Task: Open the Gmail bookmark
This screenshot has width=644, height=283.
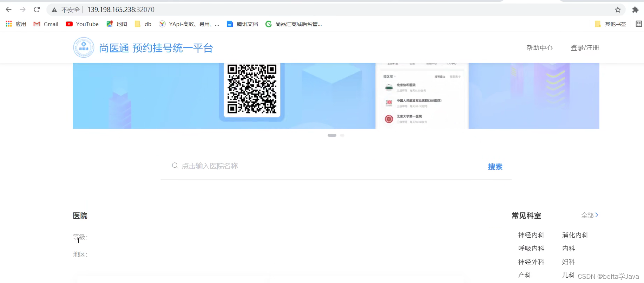Action: point(46,24)
